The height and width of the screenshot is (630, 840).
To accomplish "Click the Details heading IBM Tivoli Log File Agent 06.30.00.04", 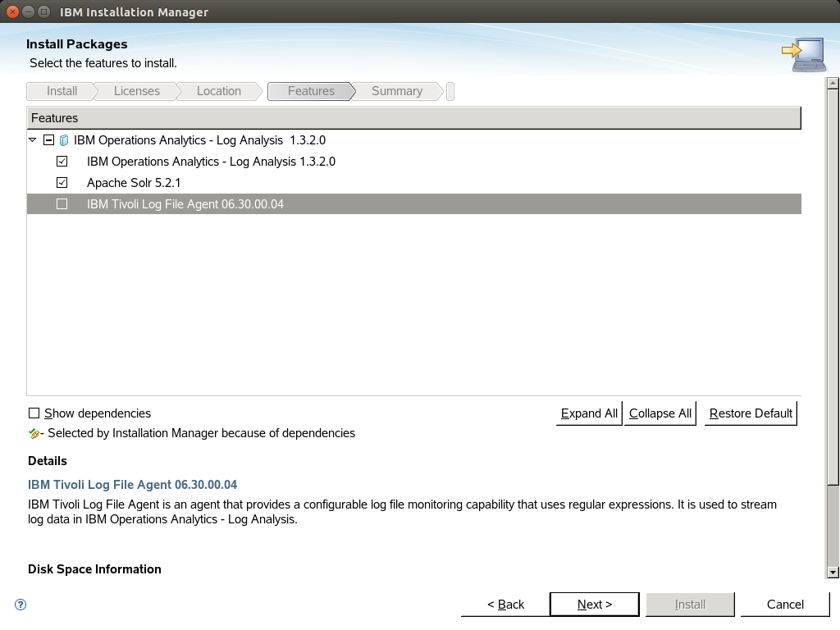I will 132,485.
